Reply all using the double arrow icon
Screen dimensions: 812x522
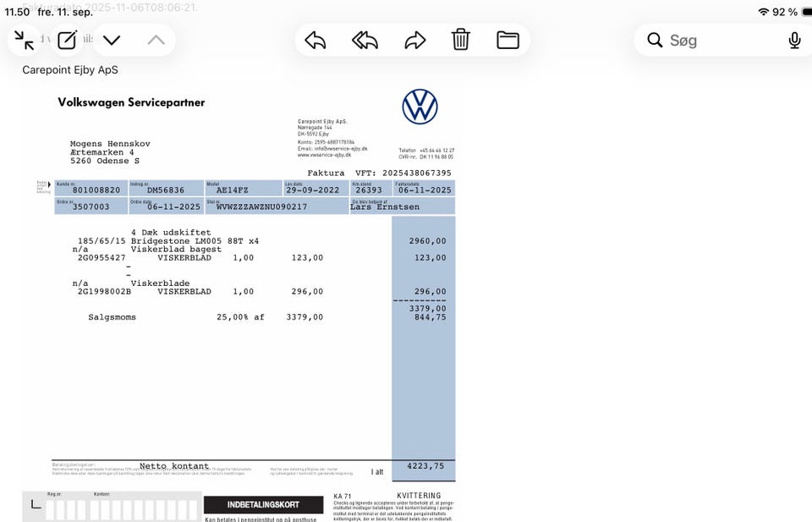click(365, 40)
